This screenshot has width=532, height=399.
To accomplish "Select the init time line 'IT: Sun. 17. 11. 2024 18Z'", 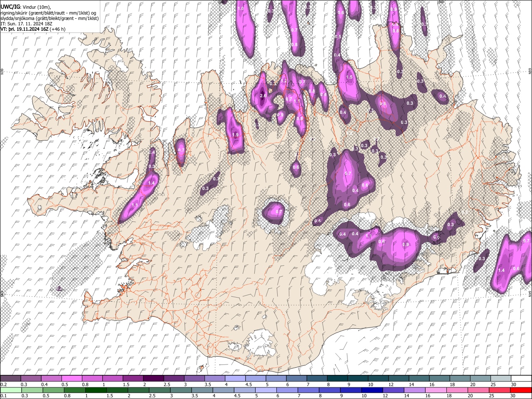I will click(x=26, y=24).
